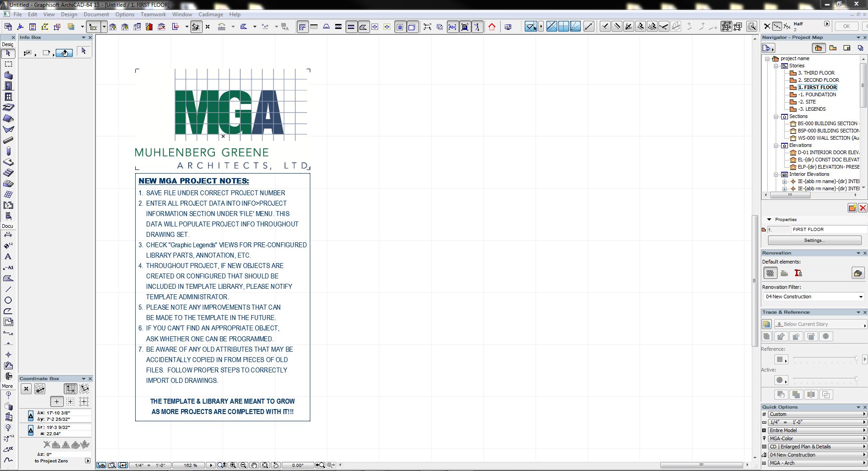This screenshot has width=868, height=471.
Task: Click the OK button in the toolbar
Action: [x=846, y=26]
